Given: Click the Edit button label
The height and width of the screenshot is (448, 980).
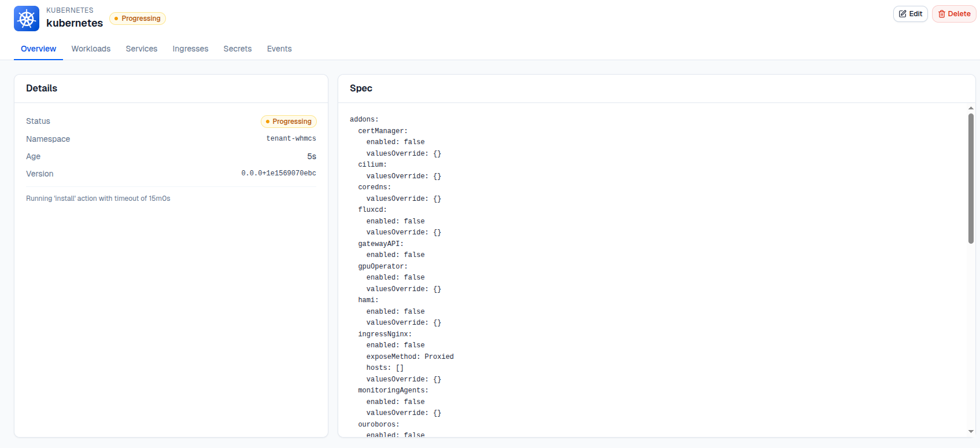Looking at the screenshot, I should coord(916,14).
